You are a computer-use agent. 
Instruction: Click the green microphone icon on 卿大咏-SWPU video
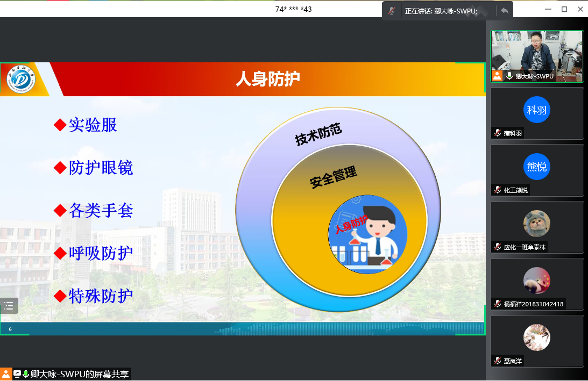pyautogui.click(x=509, y=76)
